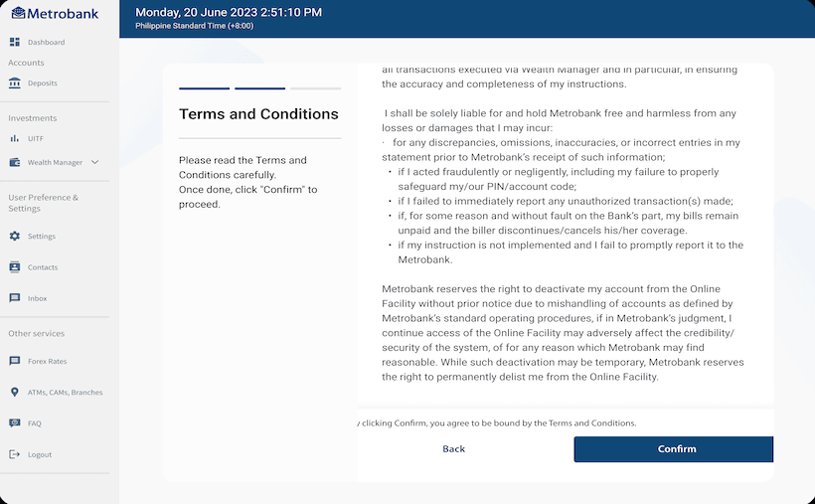The image size is (815, 504).
Task: Open Deposits via the bank building icon
Action: coord(15,83)
